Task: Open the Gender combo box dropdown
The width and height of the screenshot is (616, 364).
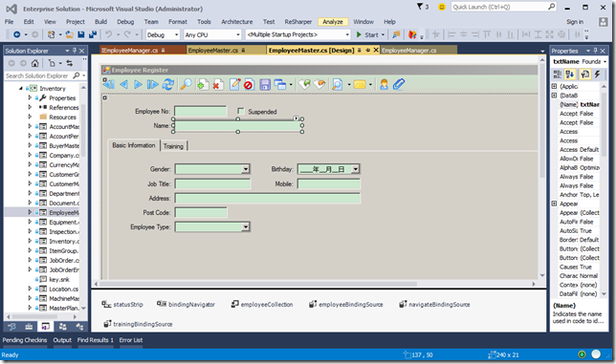Action: (246, 169)
